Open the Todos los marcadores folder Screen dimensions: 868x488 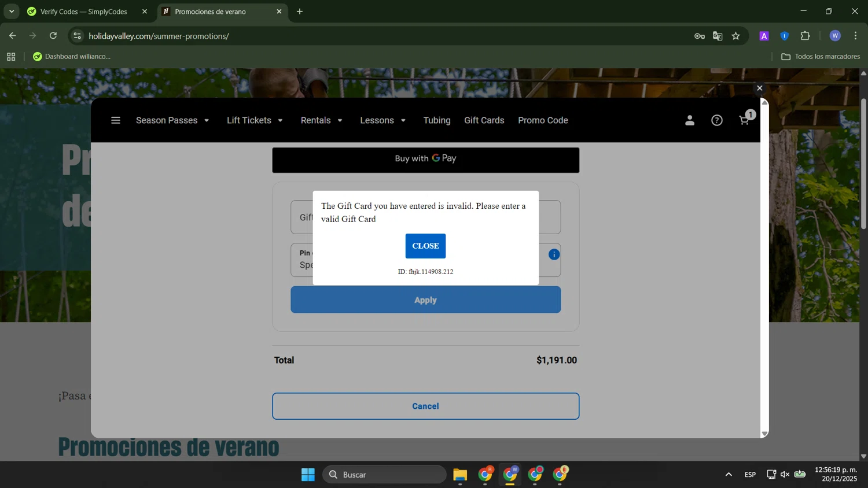tap(821, 57)
